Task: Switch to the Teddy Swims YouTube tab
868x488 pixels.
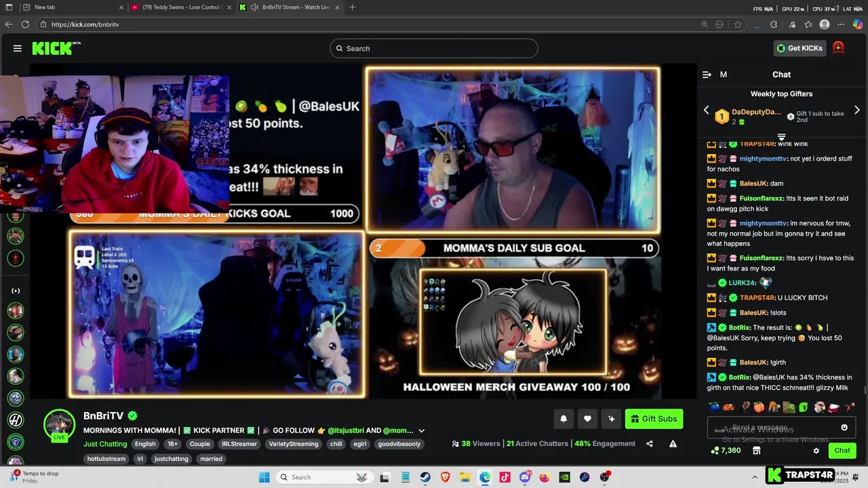Action: [181, 7]
